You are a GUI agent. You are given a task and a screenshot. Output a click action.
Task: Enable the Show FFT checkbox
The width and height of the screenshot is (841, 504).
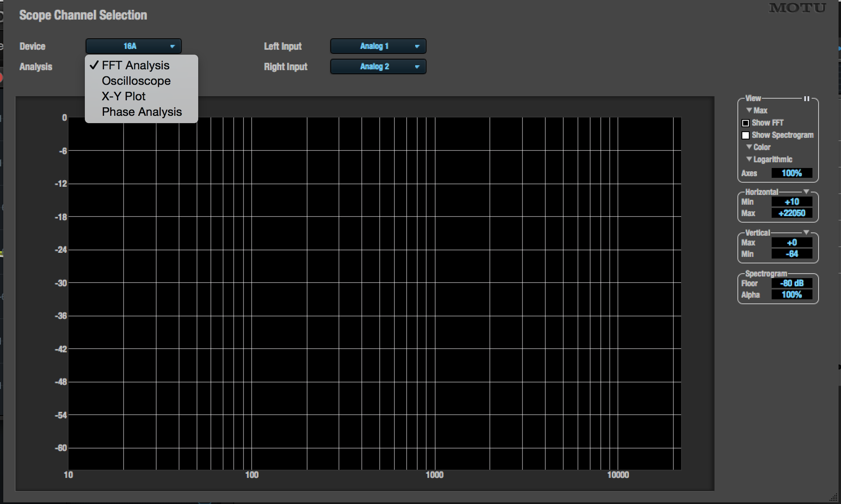(746, 123)
